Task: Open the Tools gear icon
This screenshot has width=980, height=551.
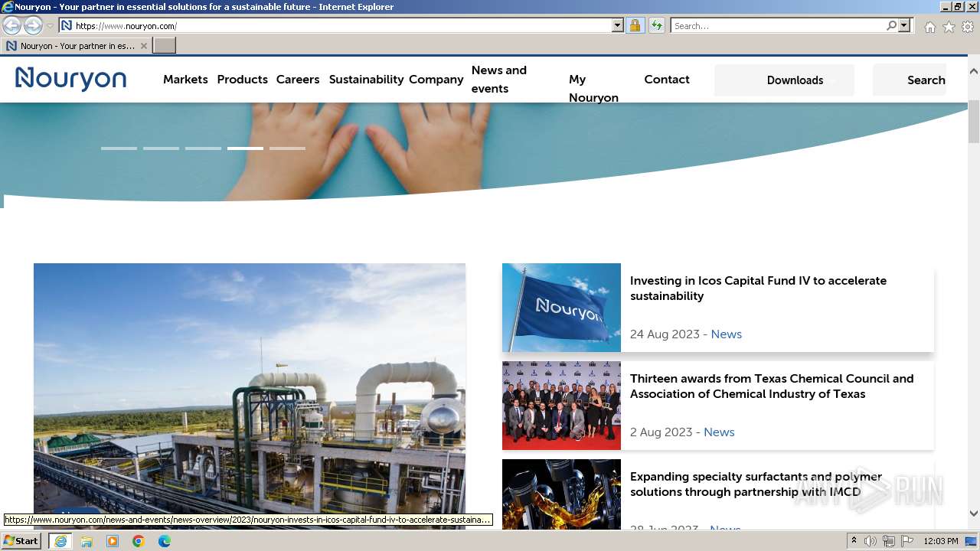Action: click(968, 27)
